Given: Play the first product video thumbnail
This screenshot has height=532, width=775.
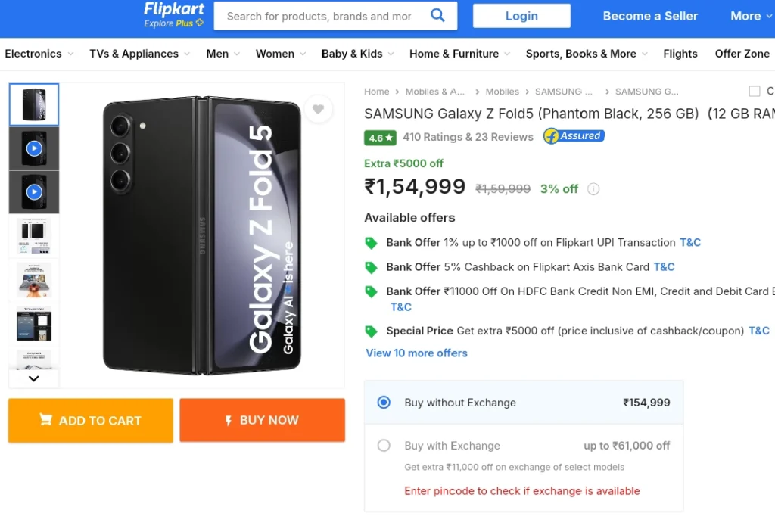Looking at the screenshot, I should click(34, 148).
